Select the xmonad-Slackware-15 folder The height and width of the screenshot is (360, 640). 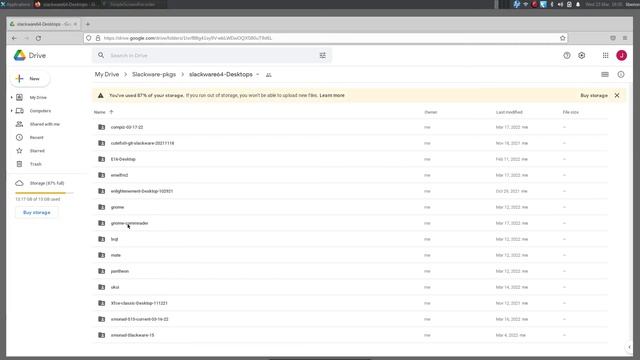click(350, 335)
